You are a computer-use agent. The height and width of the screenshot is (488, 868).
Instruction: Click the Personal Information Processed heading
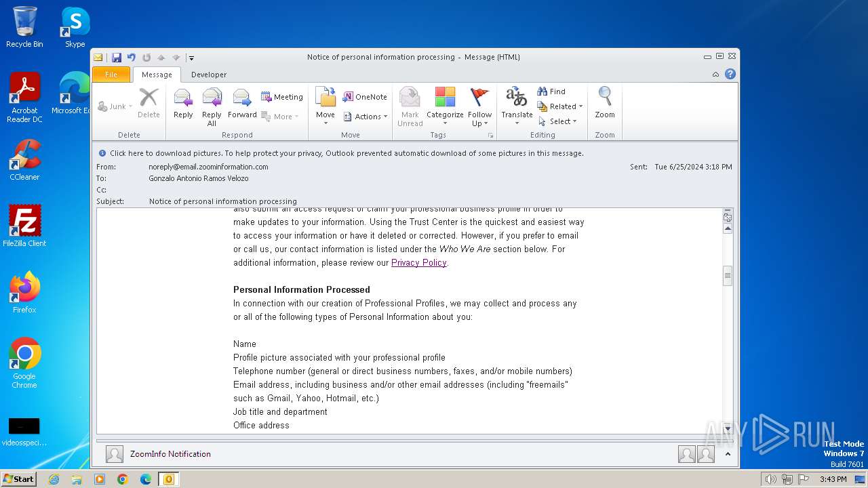pos(302,289)
